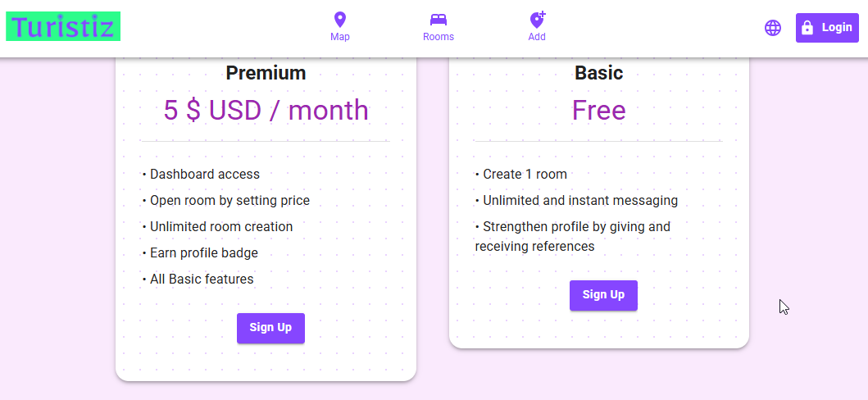Click the Free price text
This screenshot has height=400, width=868.
click(x=599, y=110)
